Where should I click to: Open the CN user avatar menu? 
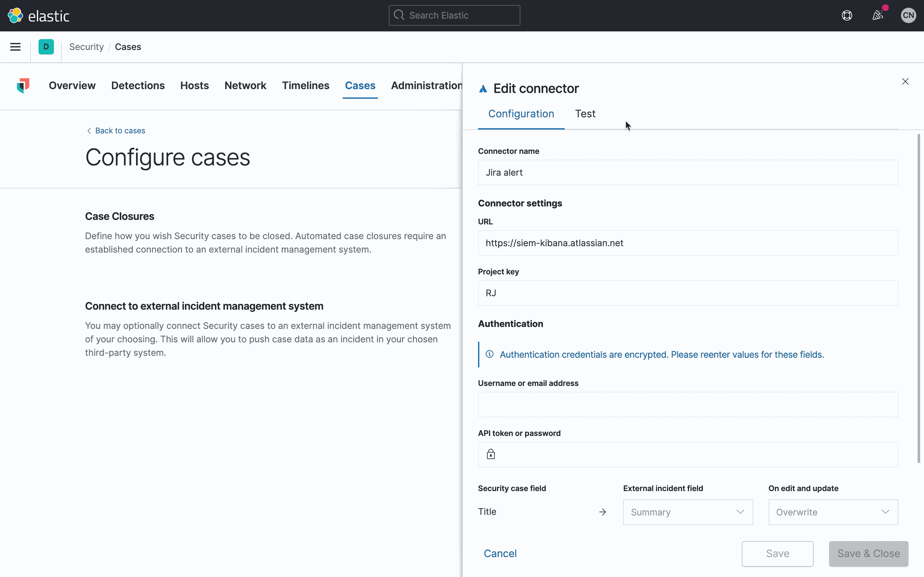pos(908,16)
